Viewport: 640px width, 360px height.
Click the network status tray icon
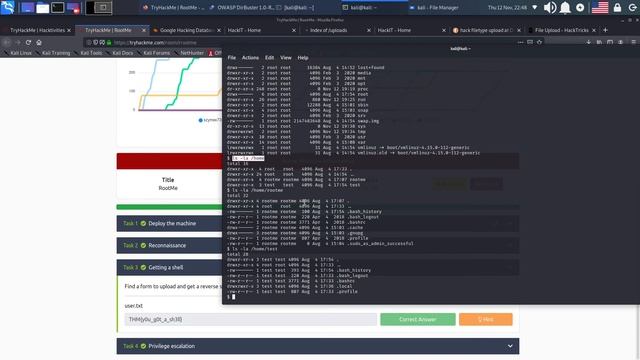coord(535,7)
